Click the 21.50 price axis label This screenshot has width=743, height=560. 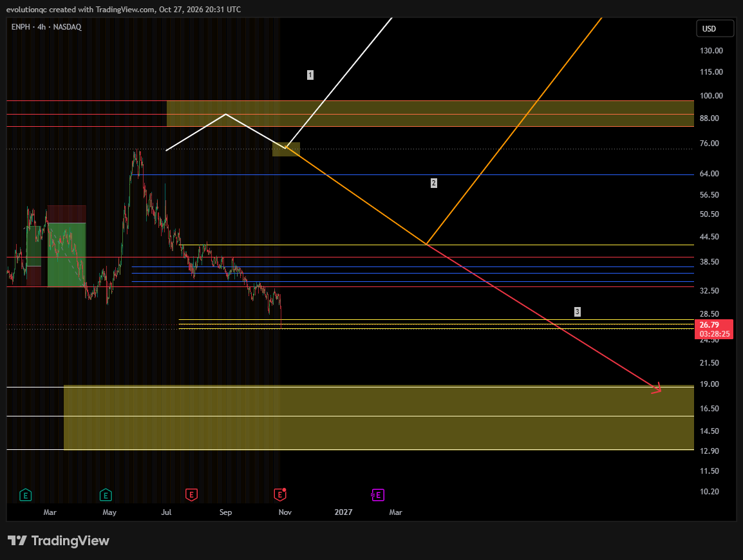tap(710, 363)
